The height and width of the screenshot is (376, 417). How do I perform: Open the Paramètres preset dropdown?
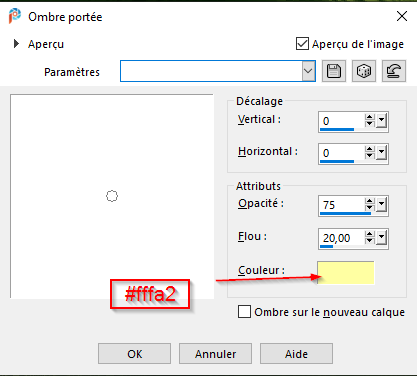tap(308, 71)
